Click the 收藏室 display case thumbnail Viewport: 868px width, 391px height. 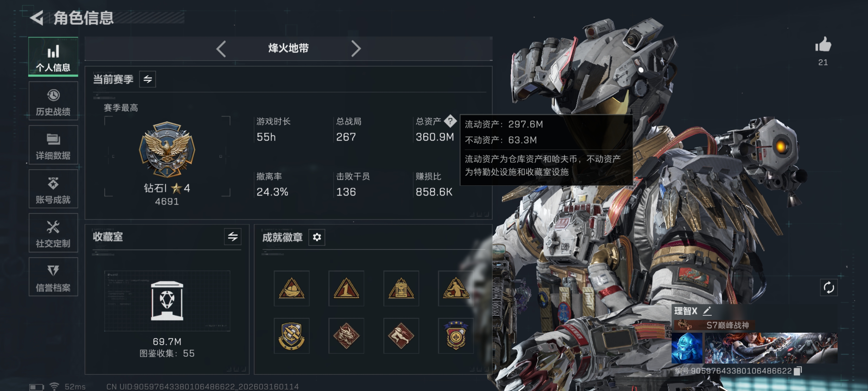(x=167, y=301)
